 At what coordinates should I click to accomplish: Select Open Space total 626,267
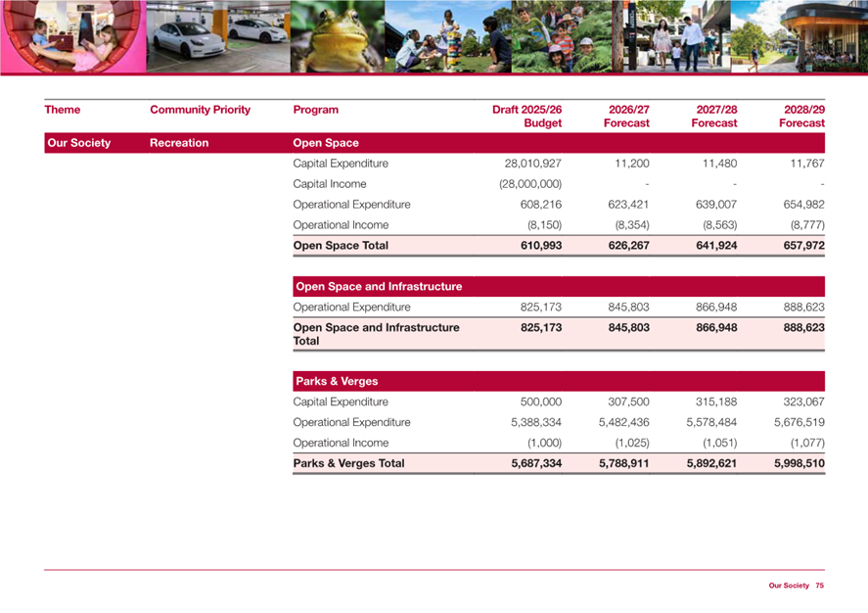629,246
